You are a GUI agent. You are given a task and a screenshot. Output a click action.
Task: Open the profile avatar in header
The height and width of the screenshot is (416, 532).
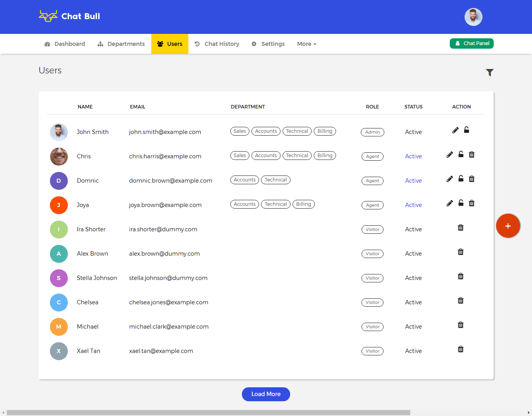point(473,17)
